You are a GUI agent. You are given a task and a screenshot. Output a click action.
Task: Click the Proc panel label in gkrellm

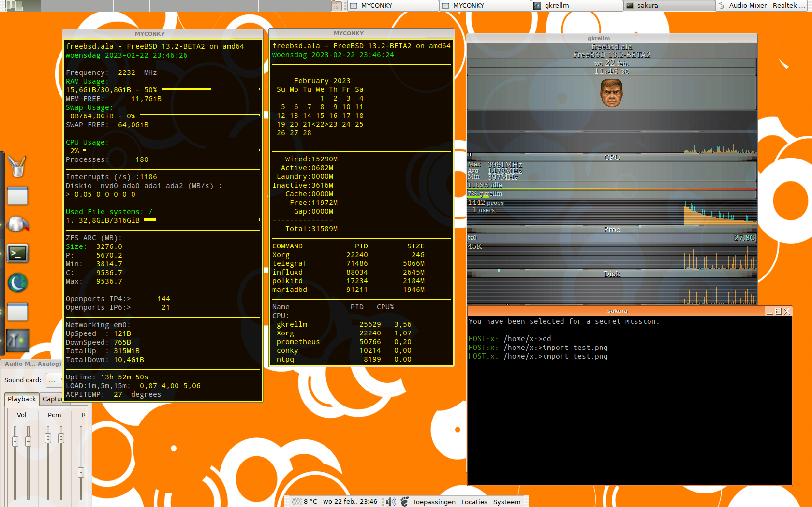pos(612,230)
